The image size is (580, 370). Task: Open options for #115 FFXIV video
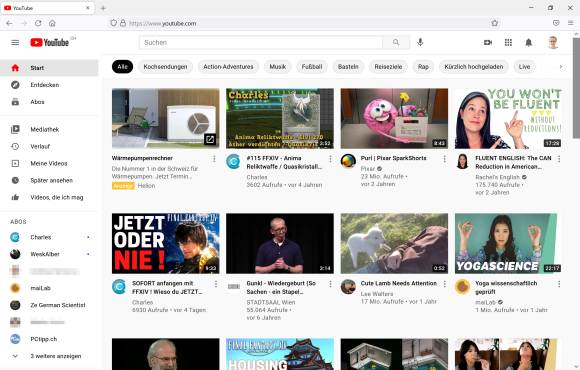[x=330, y=159]
